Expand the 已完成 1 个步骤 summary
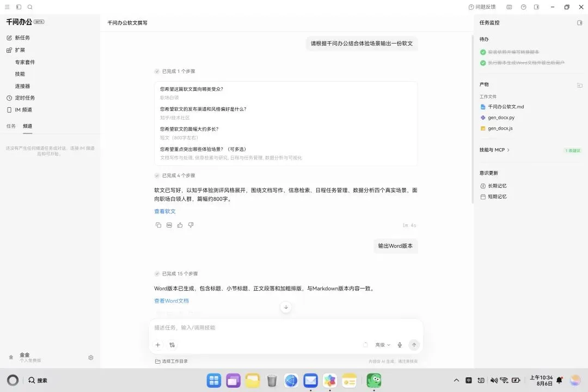The height and width of the screenshot is (392, 588). (175, 71)
